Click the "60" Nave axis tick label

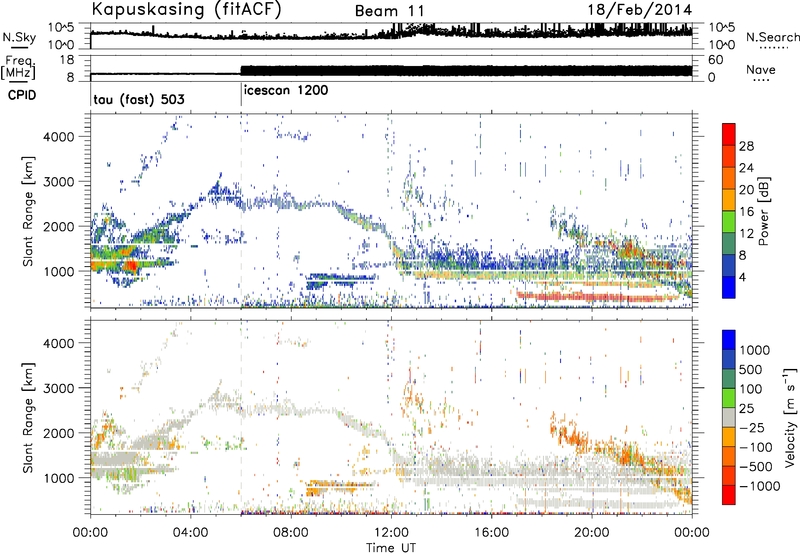tap(715, 60)
